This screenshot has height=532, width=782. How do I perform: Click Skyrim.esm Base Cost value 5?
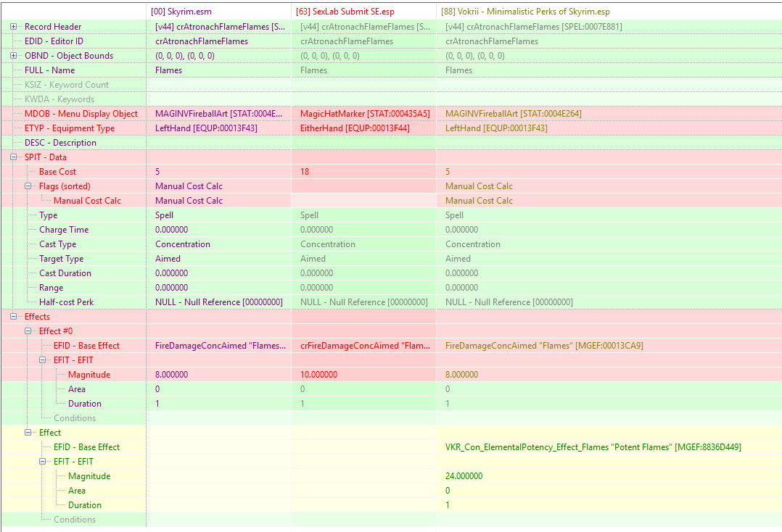[x=157, y=171]
